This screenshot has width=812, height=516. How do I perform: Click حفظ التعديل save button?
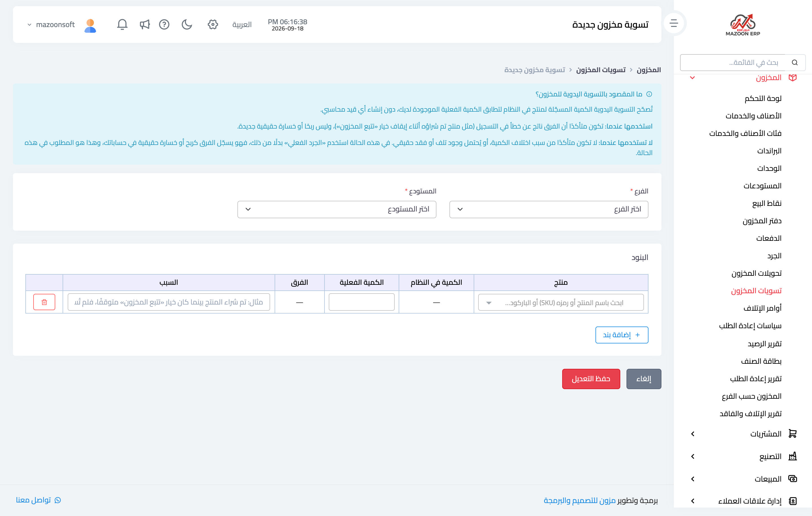click(591, 379)
